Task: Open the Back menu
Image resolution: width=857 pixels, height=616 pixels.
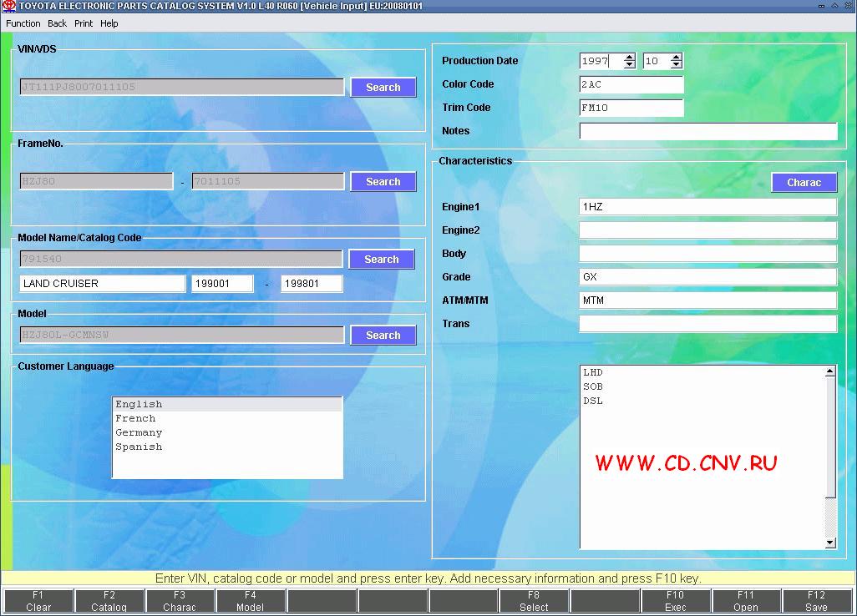Action: click(x=57, y=23)
